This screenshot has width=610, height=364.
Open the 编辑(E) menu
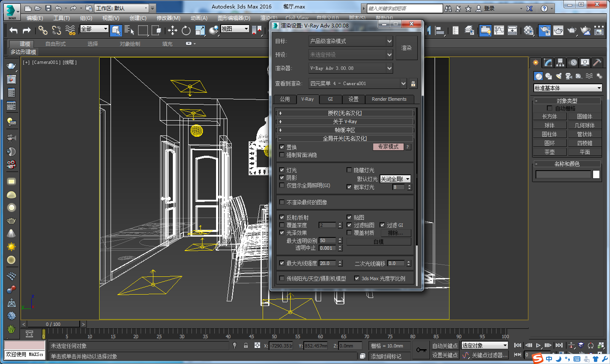pyautogui.click(x=35, y=18)
